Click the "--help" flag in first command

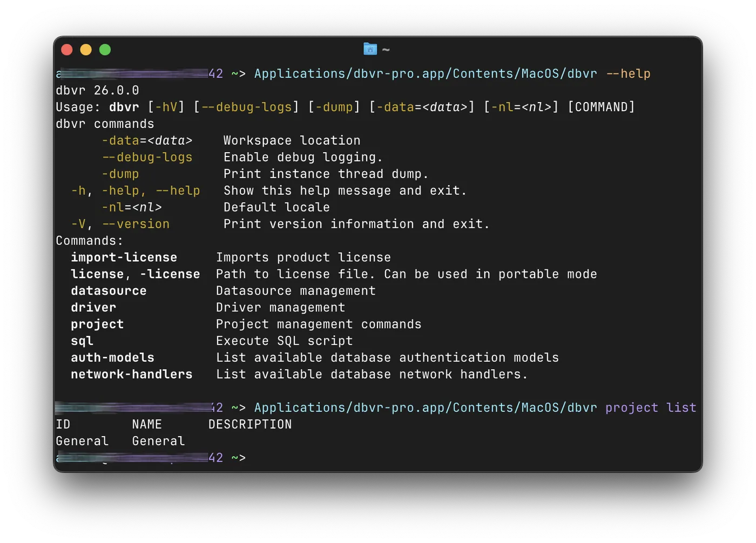628,74
